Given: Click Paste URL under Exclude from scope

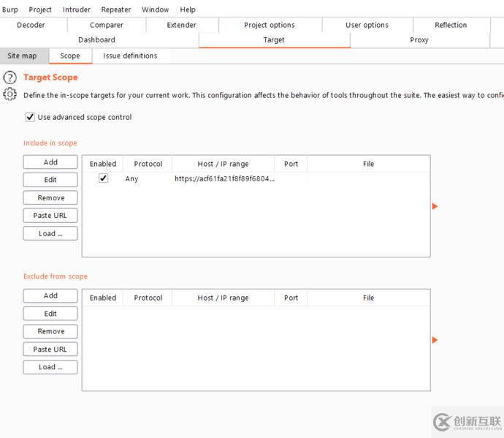Looking at the screenshot, I should pos(50,350).
